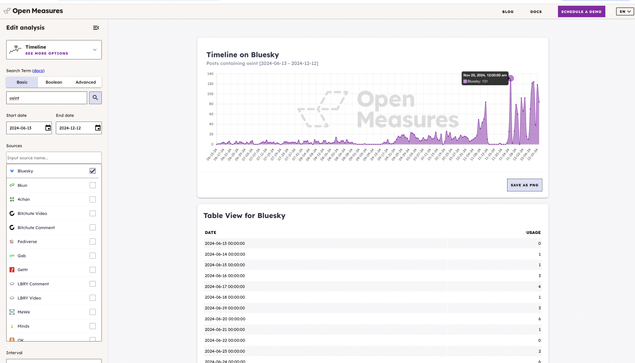Click the Schedule a Demo button
The height and width of the screenshot is (363, 635).
click(581, 11)
